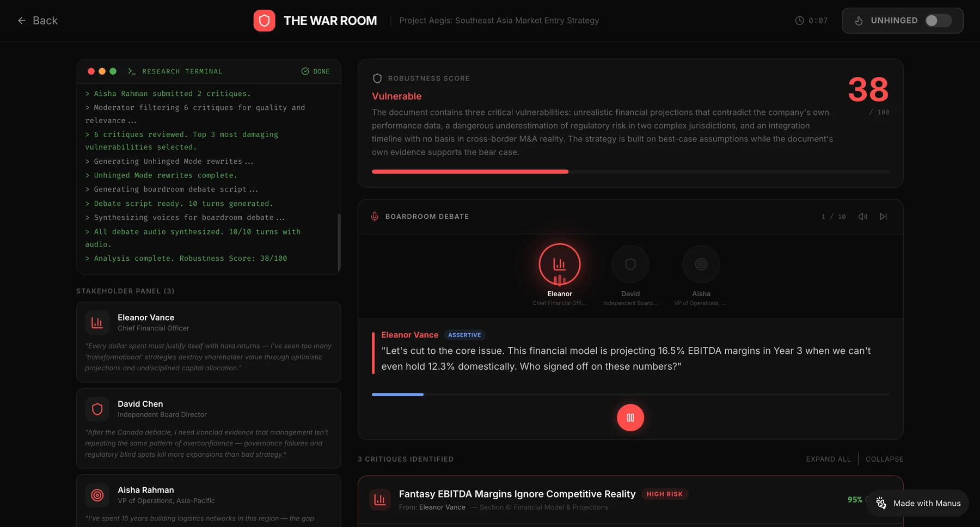Click the Stakeholder Panel (3) heading
This screenshot has height=527, width=980.
click(x=125, y=291)
